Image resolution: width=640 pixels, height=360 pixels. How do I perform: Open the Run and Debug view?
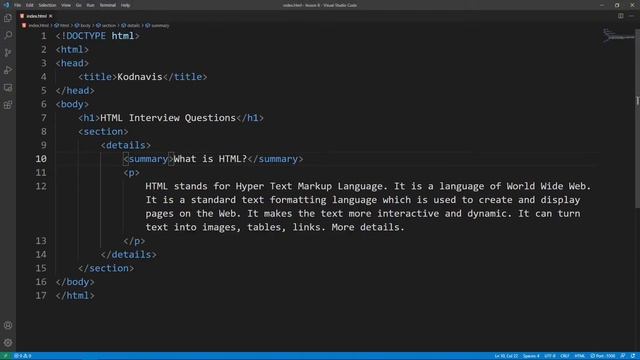pos(8,70)
